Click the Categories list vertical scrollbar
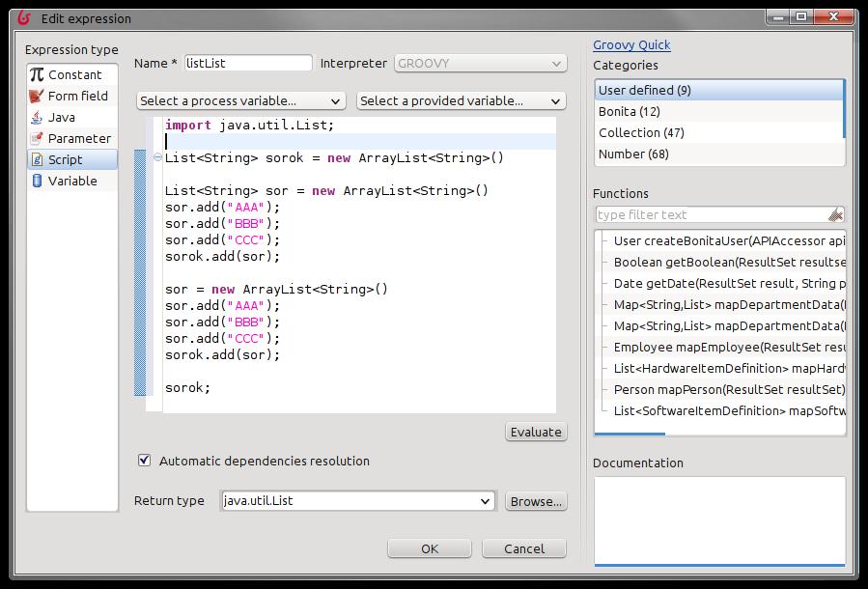 click(x=844, y=109)
